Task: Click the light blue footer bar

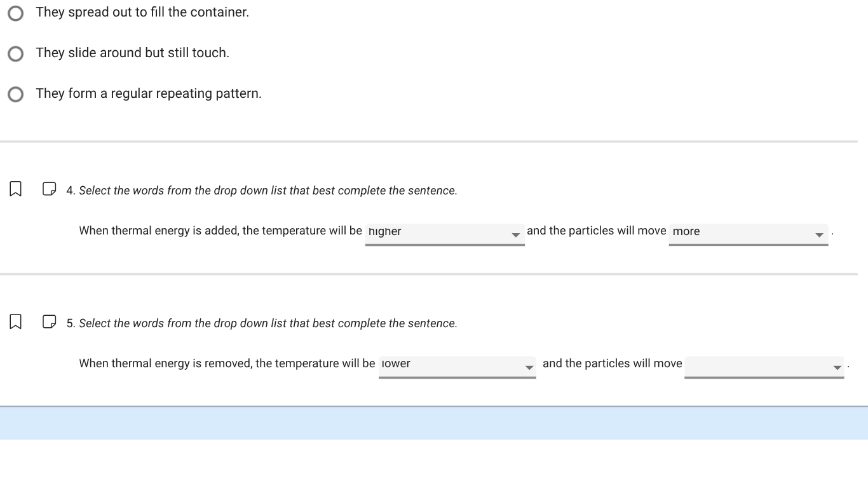Action: (x=434, y=423)
